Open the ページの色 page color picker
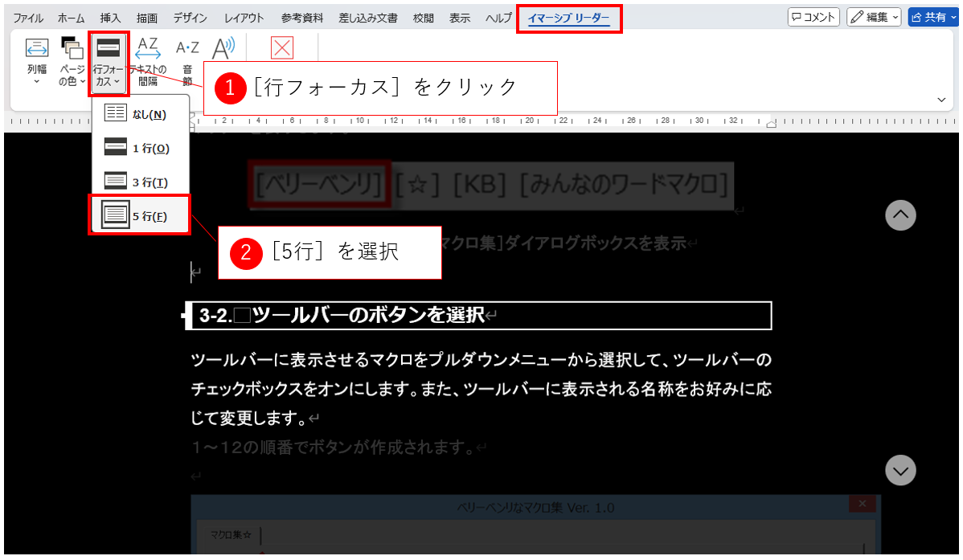 pyautogui.click(x=72, y=62)
